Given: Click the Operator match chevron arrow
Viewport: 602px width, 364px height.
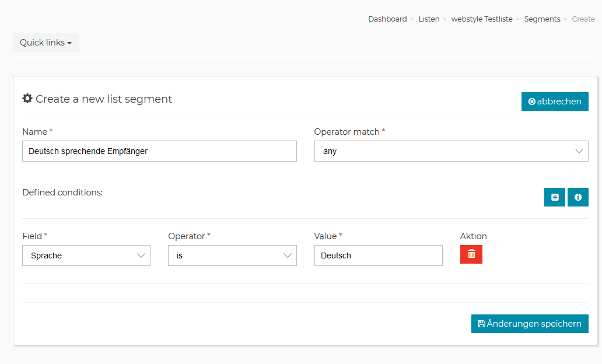Looking at the screenshot, I should click(x=579, y=151).
